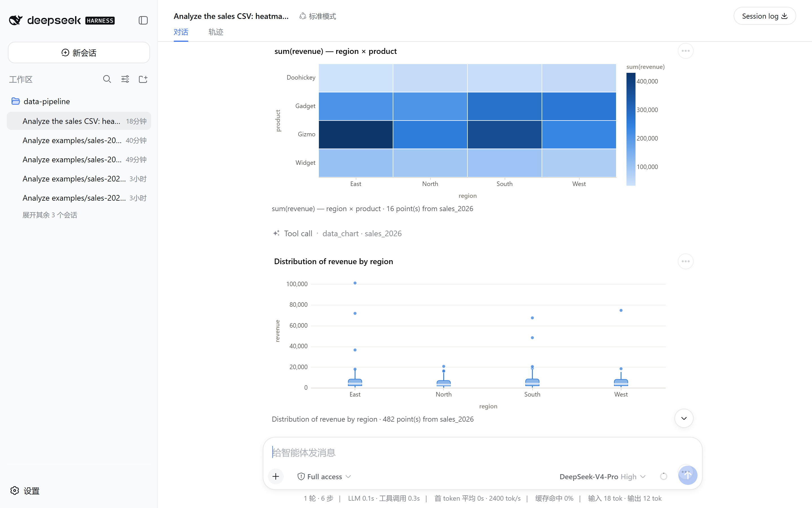
Task: Click the Gizmo East heatmap cell
Action: click(x=356, y=135)
